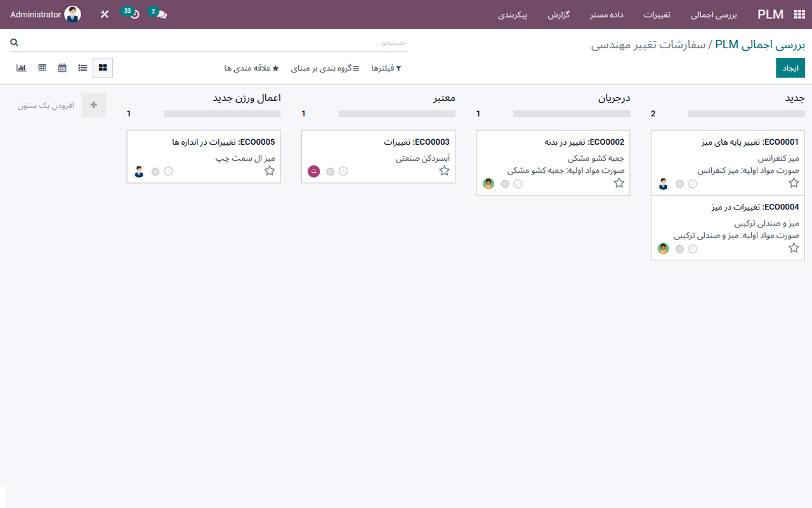The image size is (812, 508).
Task: Switch to calendar view
Action: [62, 68]
